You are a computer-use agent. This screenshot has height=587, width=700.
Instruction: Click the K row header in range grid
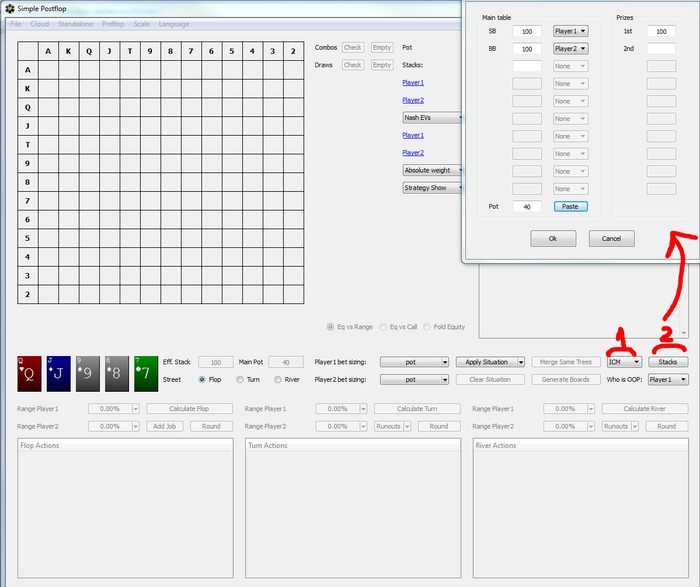pyautogui.click(x=28, y=89)
